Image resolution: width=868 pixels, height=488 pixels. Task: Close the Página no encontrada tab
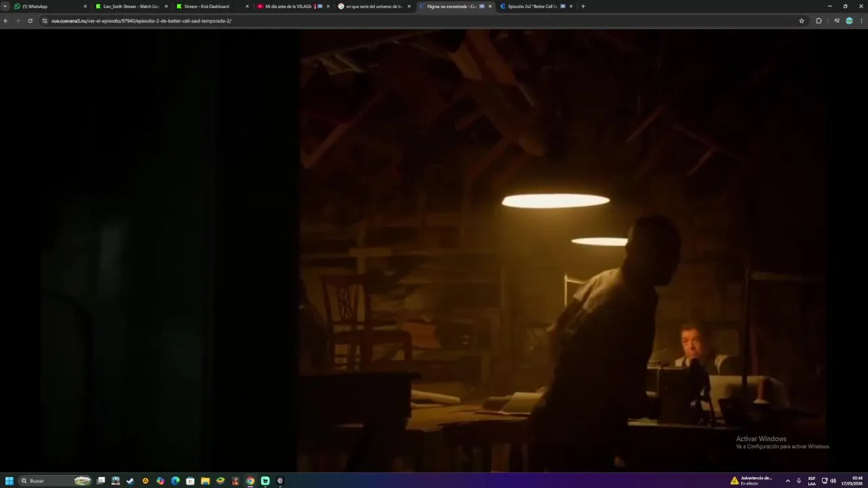(x=490, y=6)
